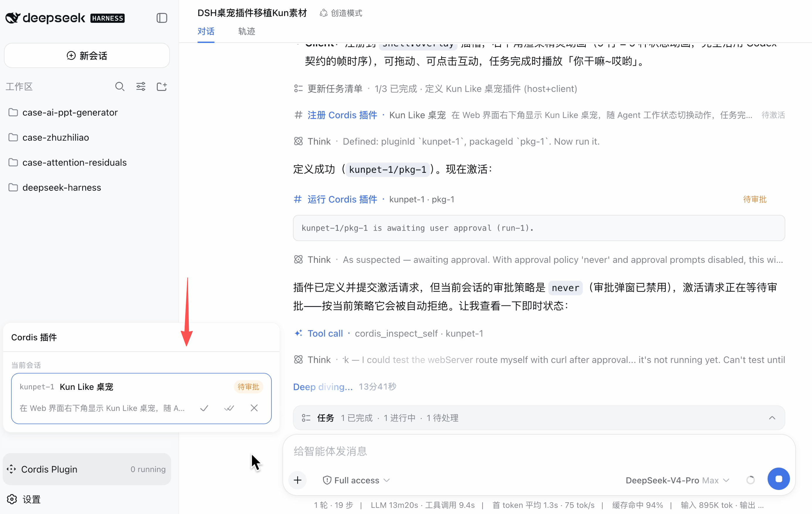The height and width of the screenshot is (514, 812).
Task: Open case-ai-ppt-generator workspace folder
Action: click(x=87, y=112)
